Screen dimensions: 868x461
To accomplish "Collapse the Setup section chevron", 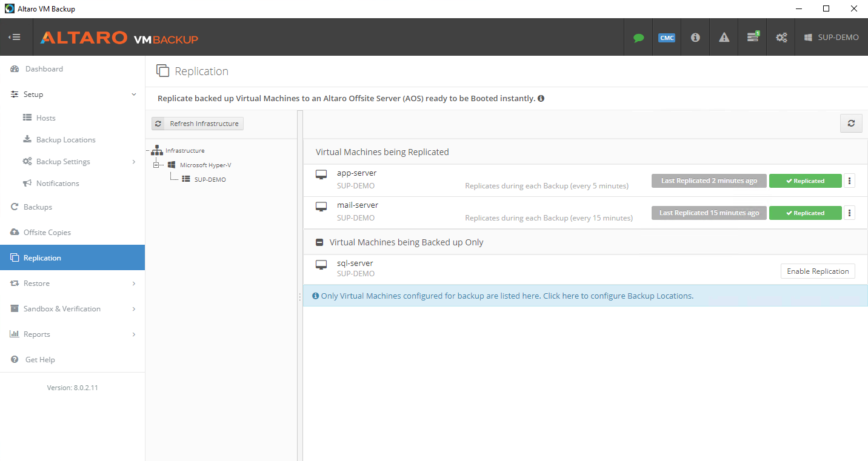I will tap(134, 95).
